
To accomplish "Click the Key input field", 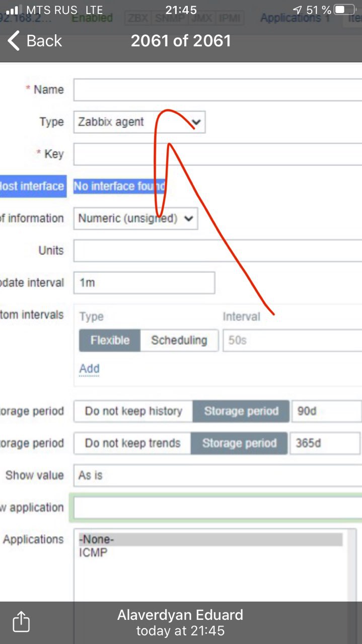I will 218,154.
